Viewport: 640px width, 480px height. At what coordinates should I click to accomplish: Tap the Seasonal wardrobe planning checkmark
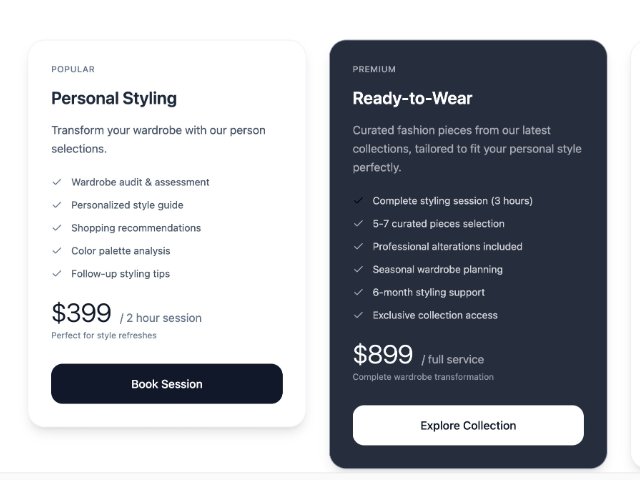[x=358, y=270]
